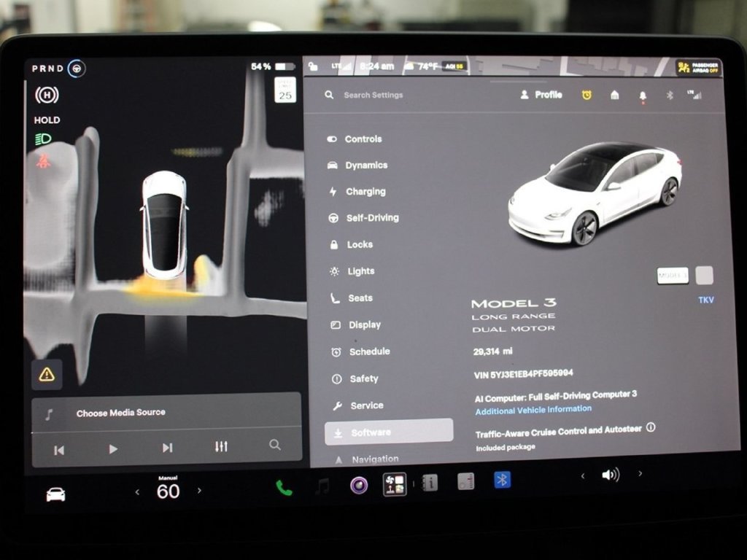Open the Safety settings menu
Screen dimensions: 747x560
[355, 378]
